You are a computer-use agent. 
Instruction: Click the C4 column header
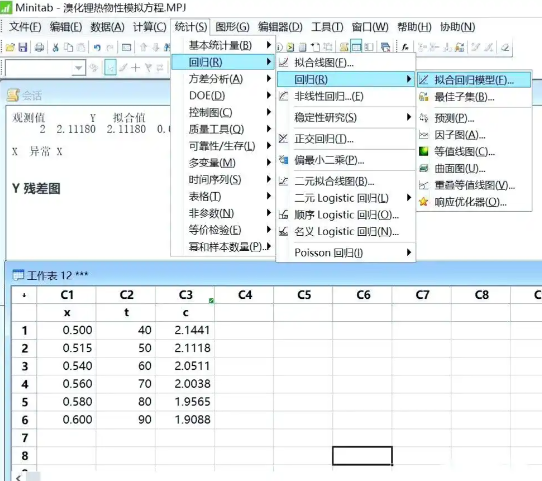(x=245, y=295)
